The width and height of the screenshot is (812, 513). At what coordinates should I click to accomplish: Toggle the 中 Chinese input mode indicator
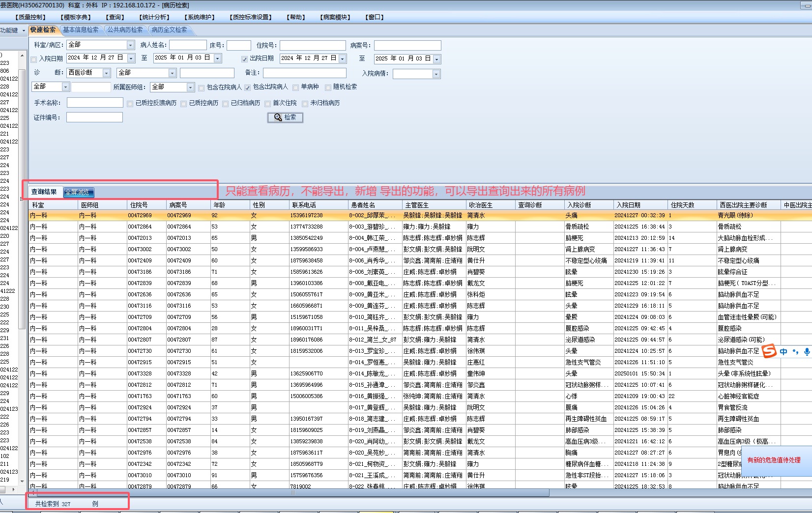pos(783,351)
